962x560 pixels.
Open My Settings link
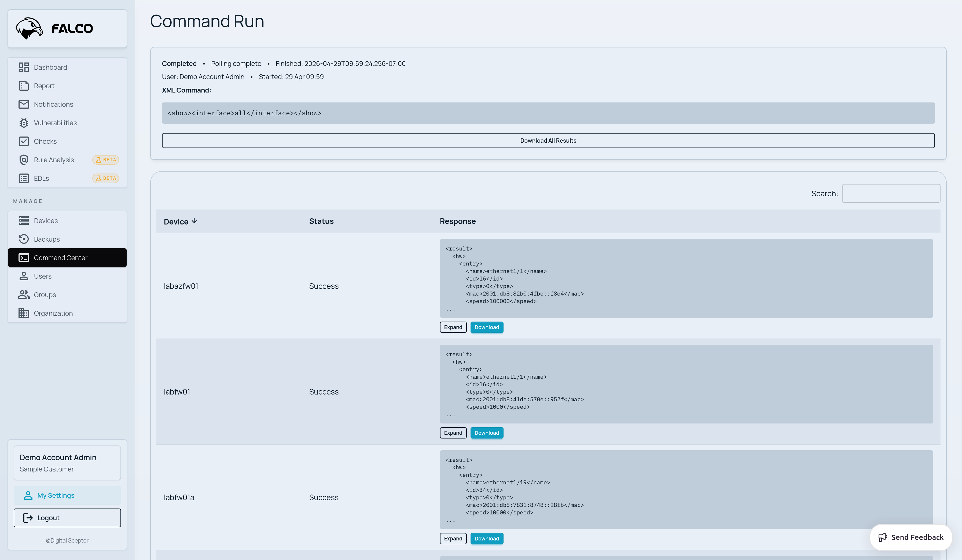[x=67, y=495]
